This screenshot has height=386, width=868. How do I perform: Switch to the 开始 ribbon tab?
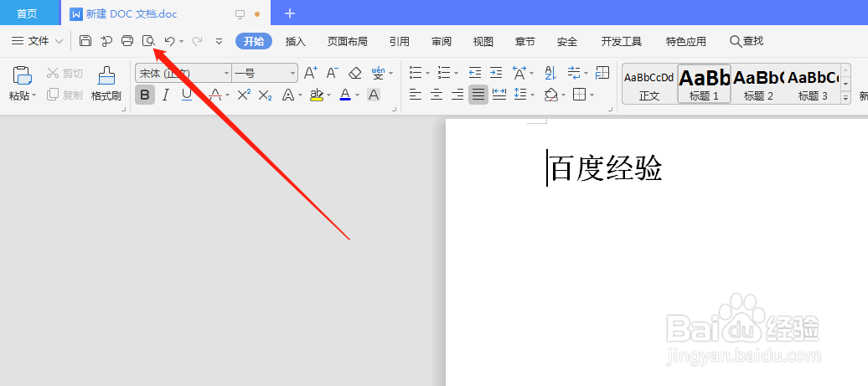click(254, 41)
